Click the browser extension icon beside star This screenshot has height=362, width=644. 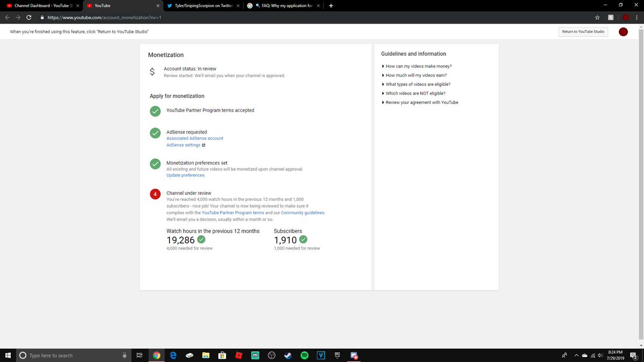[612, 17]
